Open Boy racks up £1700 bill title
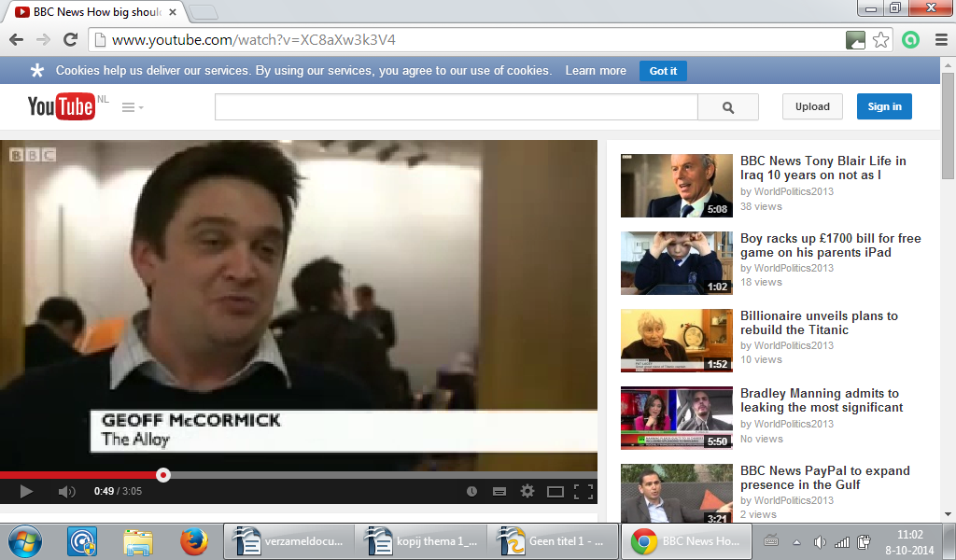The height and width of the screenshot is (560, 956). click(830, 245)
